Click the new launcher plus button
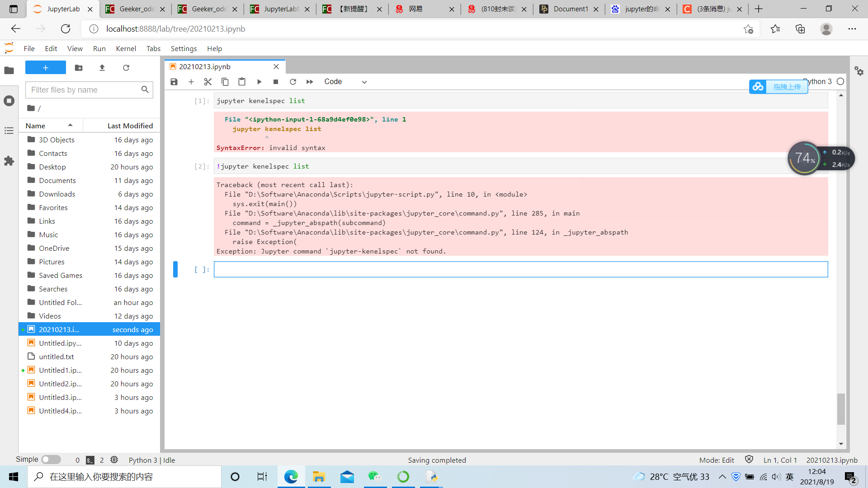Screen dimensions: 868x488 (x=46, y=68)
